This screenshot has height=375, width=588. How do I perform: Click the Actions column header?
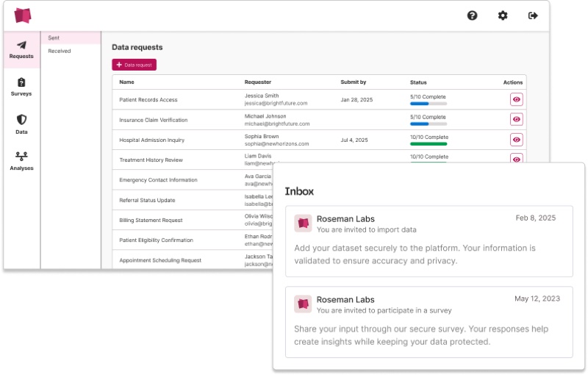(512, 82)
